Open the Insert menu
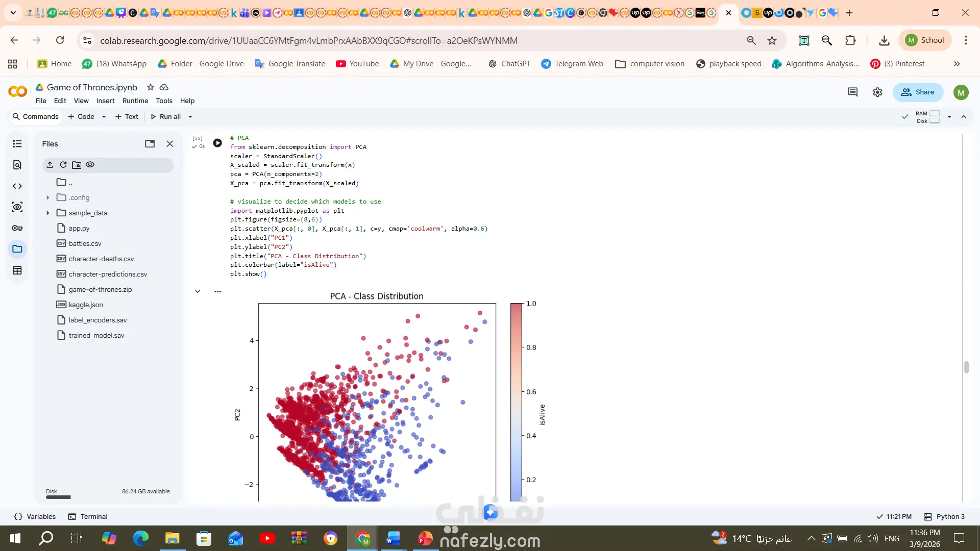Image resolution: width=980 pixels, height=551 pixels. (105, 101)
